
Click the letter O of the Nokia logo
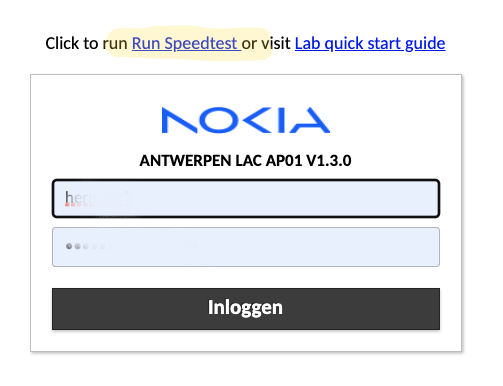(221, 120)
